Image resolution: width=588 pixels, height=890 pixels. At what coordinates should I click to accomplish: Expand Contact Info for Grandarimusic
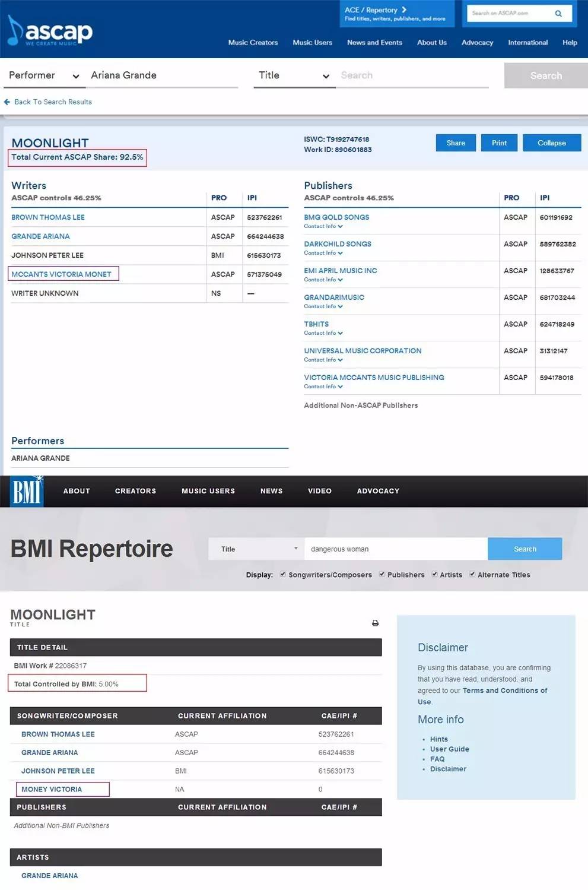323,306
